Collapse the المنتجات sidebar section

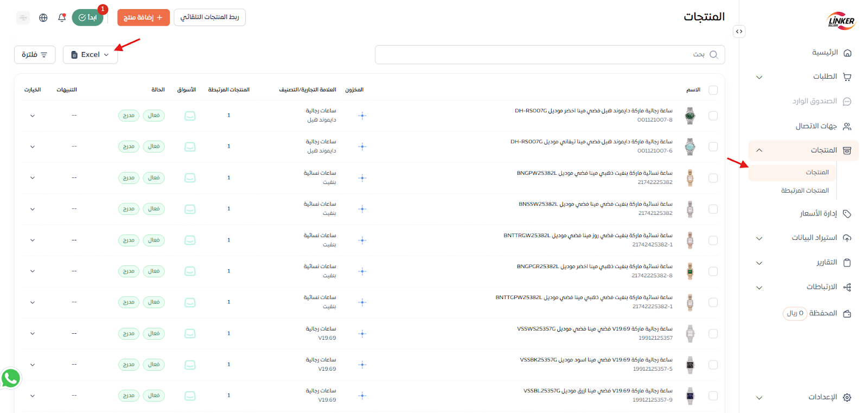tap(759, 150)
